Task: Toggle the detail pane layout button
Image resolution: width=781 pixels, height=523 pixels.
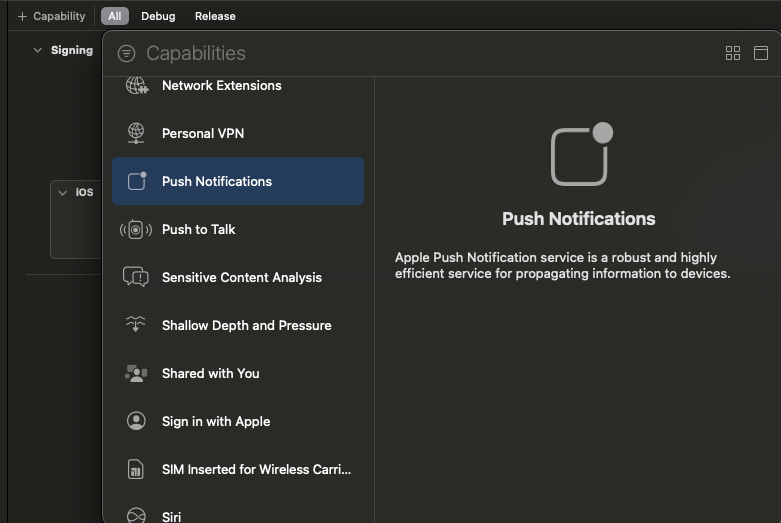Action: [x=761, y=53]
